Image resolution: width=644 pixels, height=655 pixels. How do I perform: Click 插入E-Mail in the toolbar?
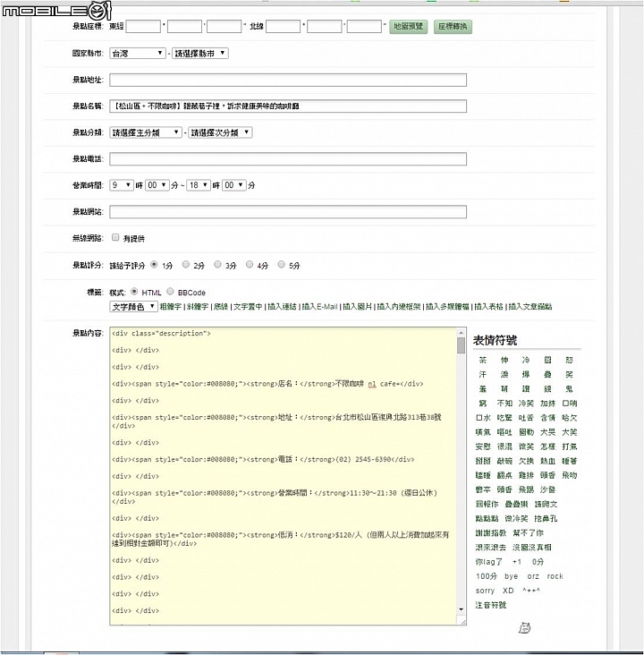point(319,307)
